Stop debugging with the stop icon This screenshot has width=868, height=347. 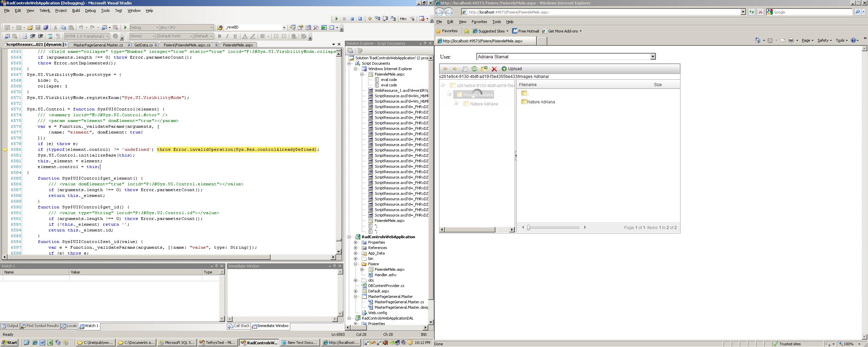352,19
